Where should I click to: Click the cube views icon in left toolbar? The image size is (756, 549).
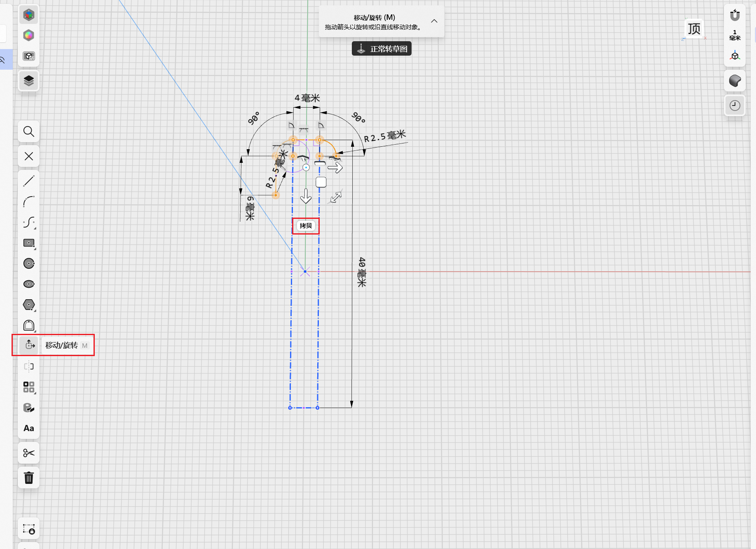pos(29,56)
